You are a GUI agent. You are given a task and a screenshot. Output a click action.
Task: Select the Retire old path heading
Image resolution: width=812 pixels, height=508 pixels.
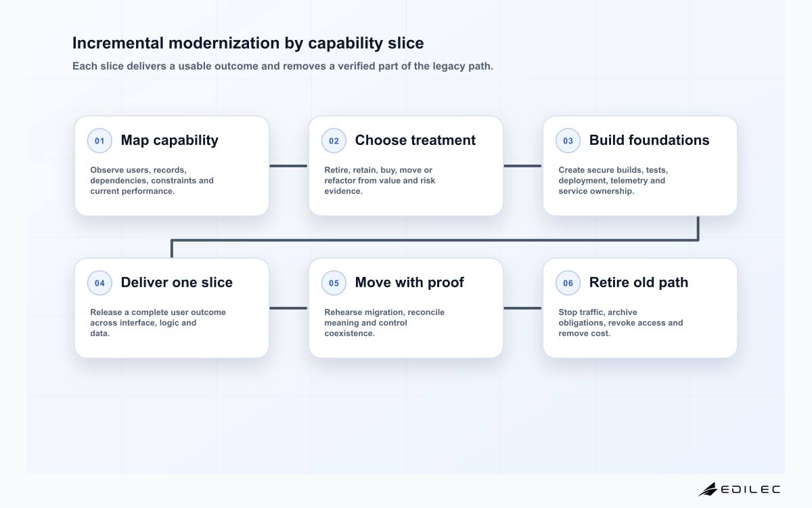point(639,282)
